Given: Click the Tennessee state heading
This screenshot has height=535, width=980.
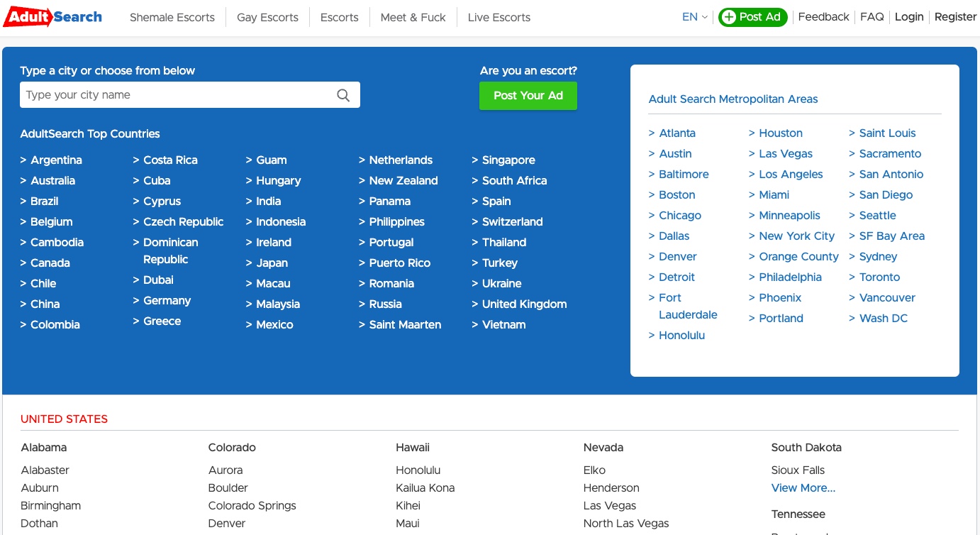Looking at the screenshot, I should (x=798, y=514).
